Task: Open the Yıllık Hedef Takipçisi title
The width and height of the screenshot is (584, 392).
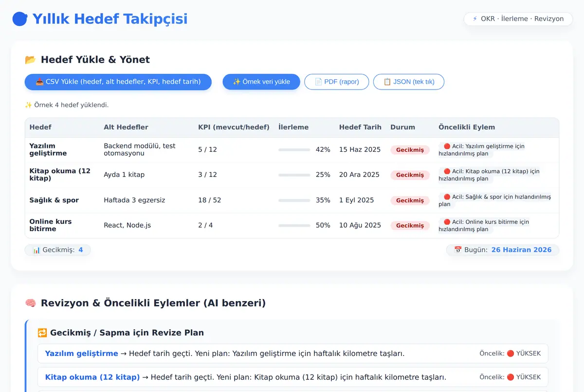Action: pyautogui.click(x=109, y=19)
